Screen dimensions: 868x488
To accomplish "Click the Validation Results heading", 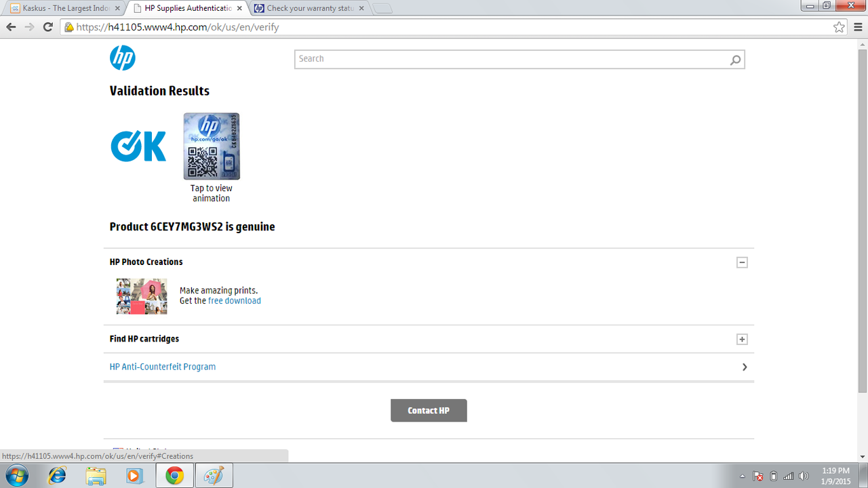I will 159,91.
